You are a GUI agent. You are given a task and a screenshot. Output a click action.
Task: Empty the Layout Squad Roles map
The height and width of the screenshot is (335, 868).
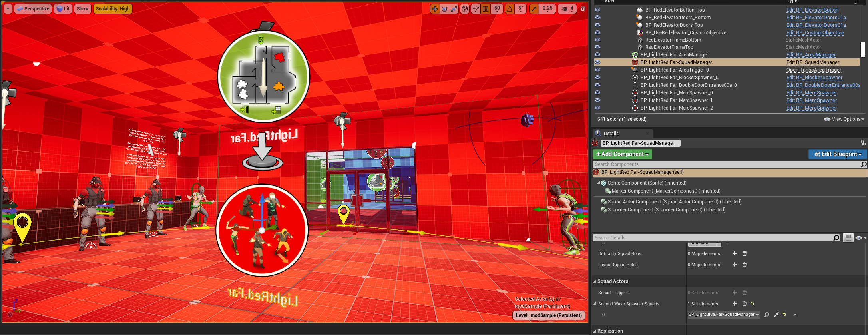[745, 265]
